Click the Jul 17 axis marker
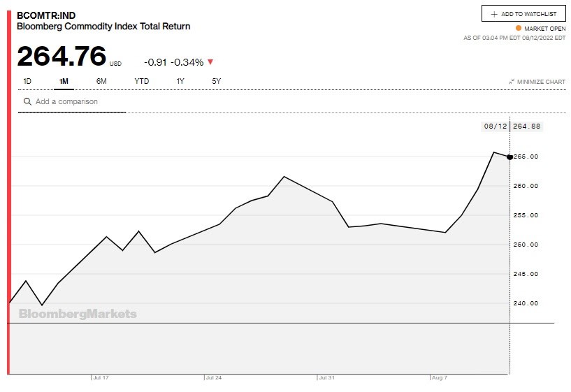Viewport: 571px width, 392px height. pyautogui.click(x=101, y=377)
